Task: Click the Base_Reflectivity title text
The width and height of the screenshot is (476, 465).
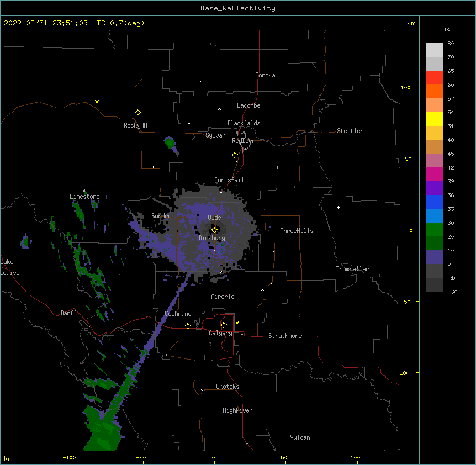Action: 238,8
